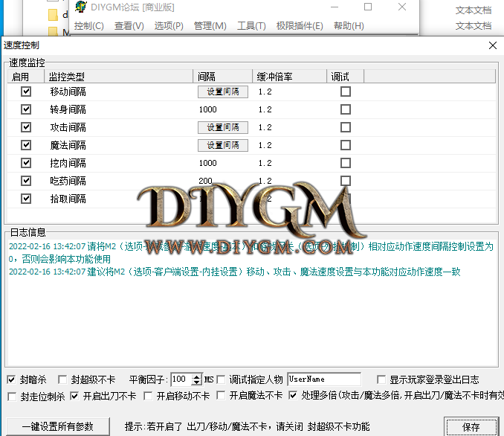Maximize the DIYGM论坛 window
The image size is (504, 436).
(x=368, y=7)
